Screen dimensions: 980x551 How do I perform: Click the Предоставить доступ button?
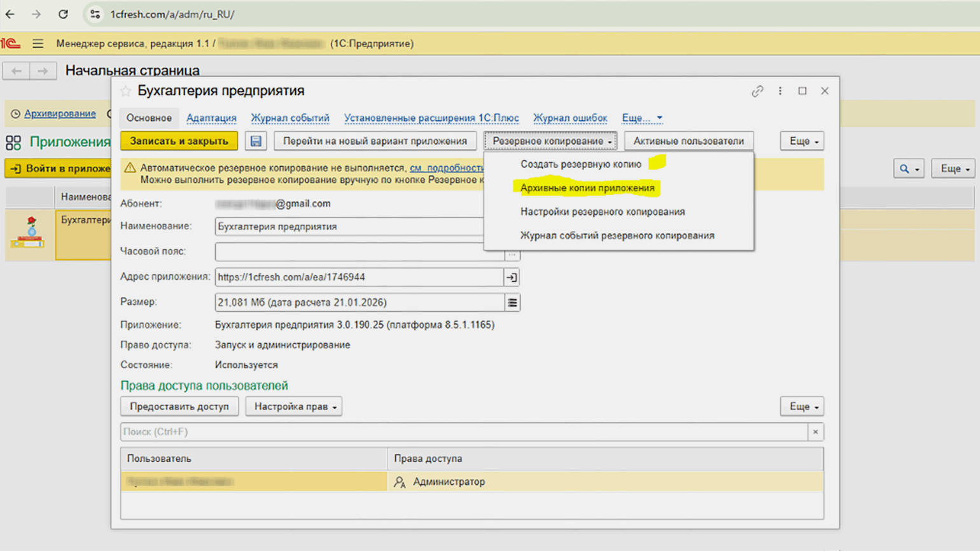click(x=179, y=407)
